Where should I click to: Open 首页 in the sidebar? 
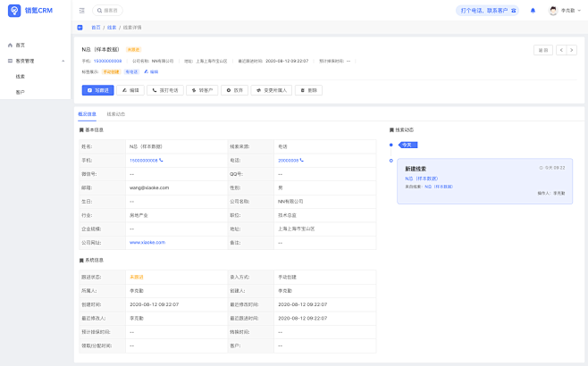tap(20, 45)
